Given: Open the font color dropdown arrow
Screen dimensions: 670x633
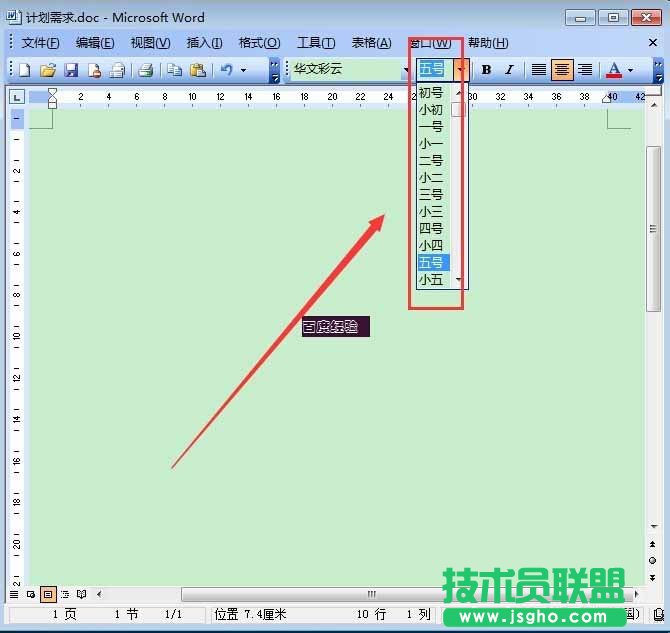Looking at the screenshot, I should pyautogui.click(x=630, y=70).
